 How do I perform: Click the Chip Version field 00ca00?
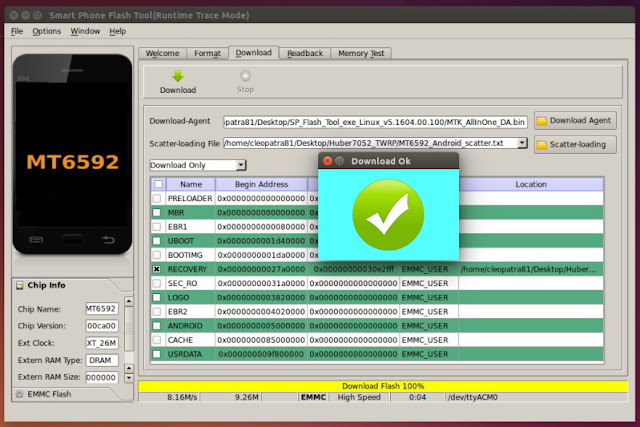[x=102, y=326]
